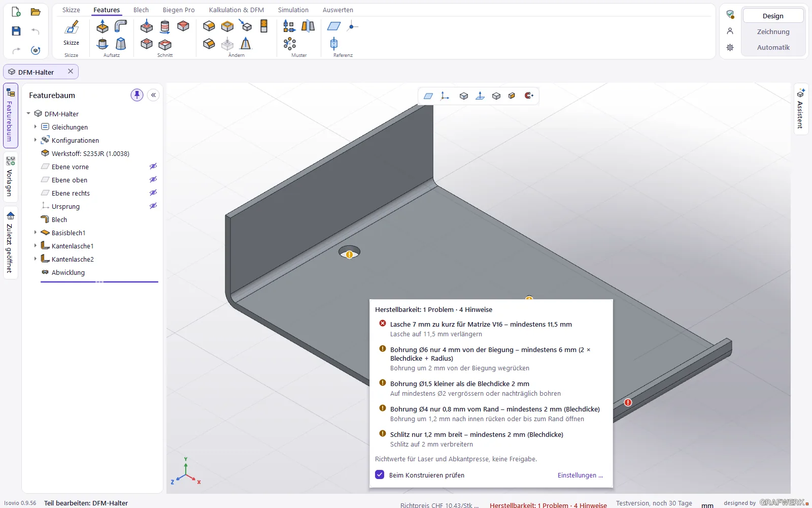The image size is (812, 508).
Task: Click the yellow warning marker on the hole
Action: pos(349,255)
